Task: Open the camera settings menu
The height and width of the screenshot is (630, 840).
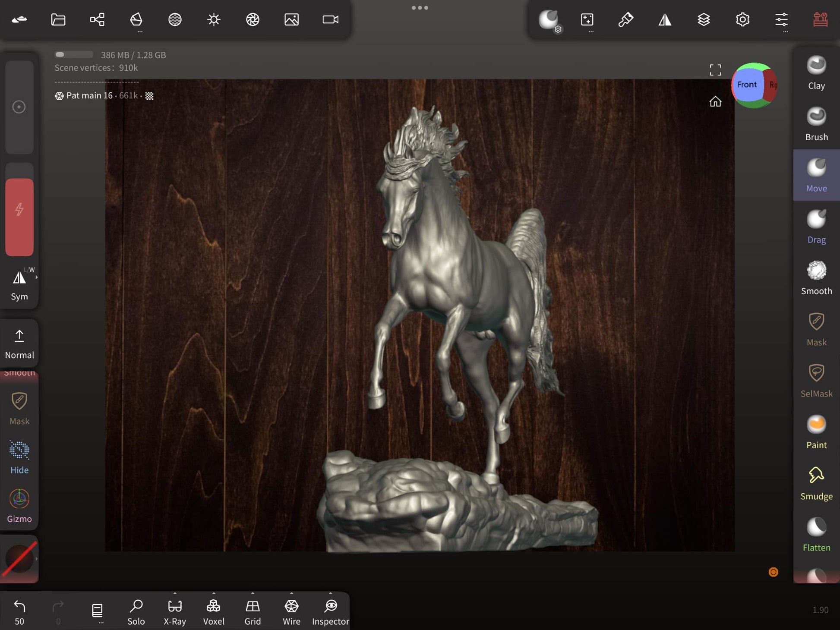Action: [x=330, y=19]
